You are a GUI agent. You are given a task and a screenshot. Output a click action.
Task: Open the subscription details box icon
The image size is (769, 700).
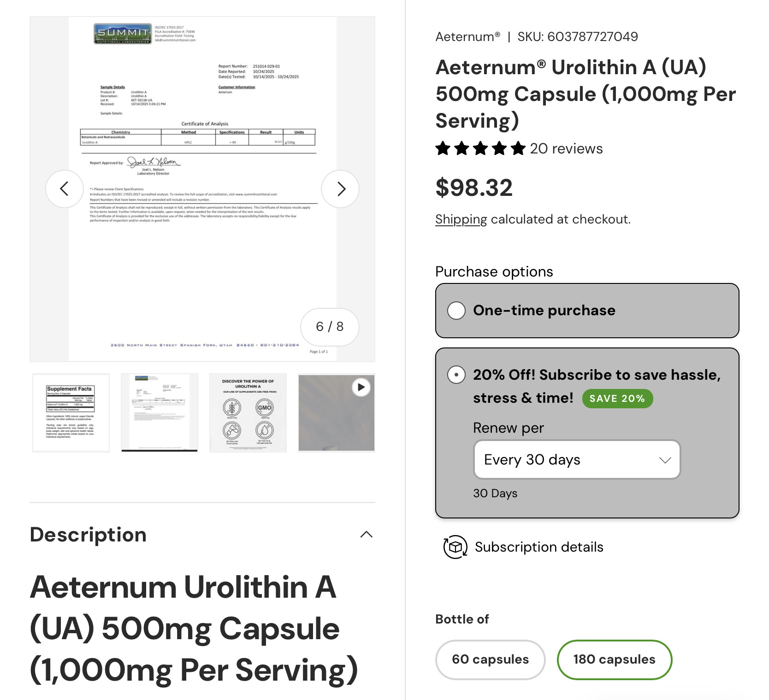click(455, 547)
